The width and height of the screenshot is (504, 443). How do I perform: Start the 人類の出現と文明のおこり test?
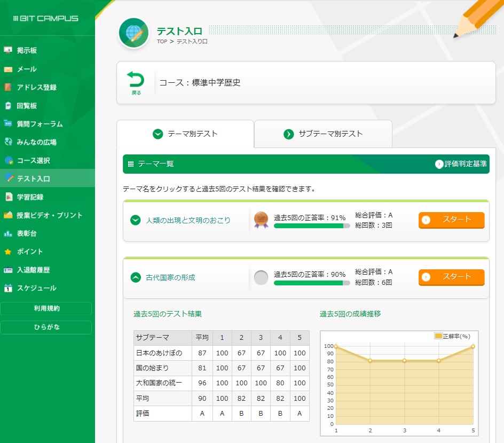click(x=451, y=220)
